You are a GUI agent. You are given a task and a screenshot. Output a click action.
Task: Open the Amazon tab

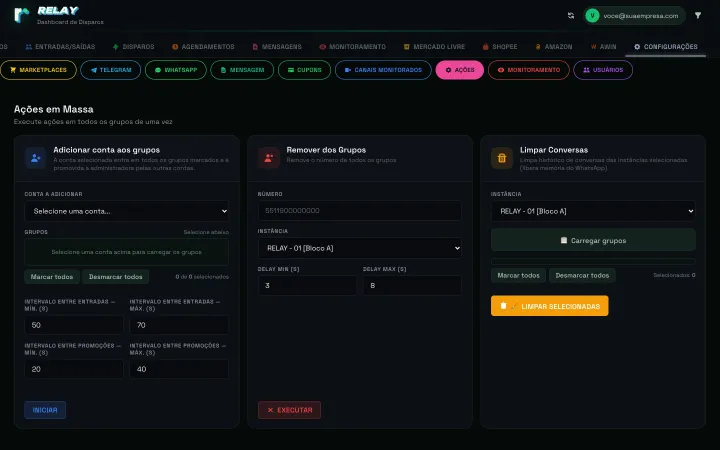click(554, 47)
